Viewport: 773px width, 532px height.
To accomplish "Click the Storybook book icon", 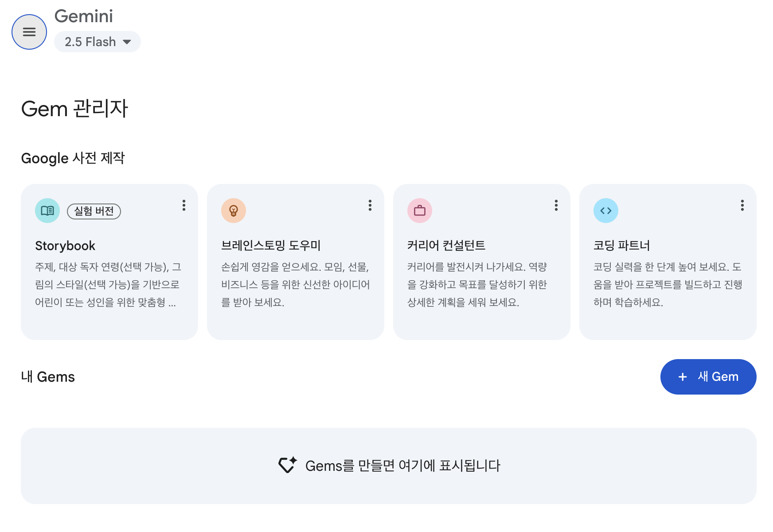I will (47, 210).
